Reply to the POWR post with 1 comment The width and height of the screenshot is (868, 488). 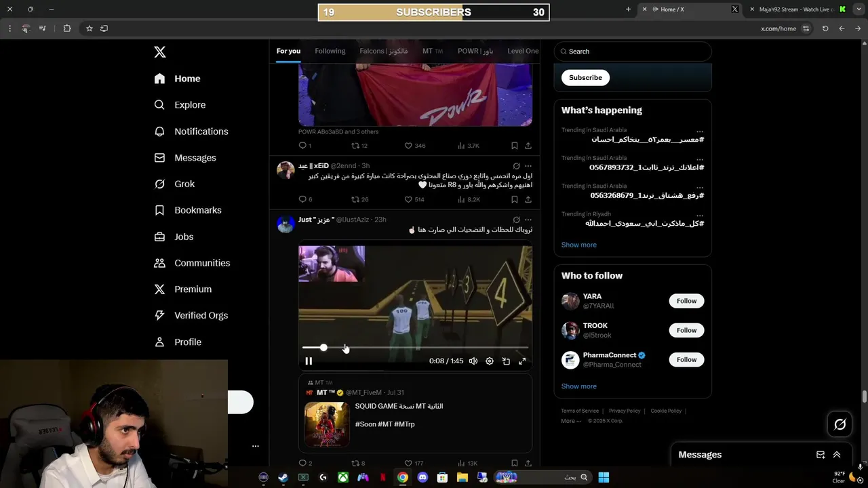point(304,146)
